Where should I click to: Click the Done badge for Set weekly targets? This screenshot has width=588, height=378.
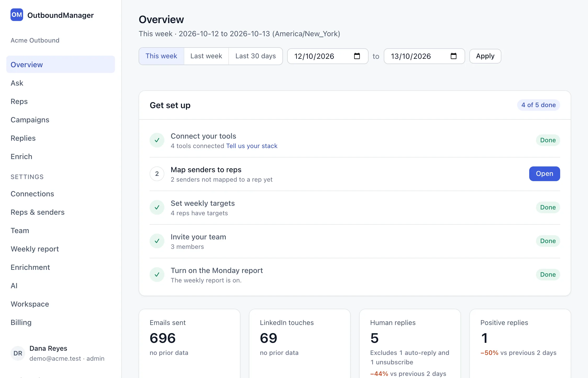point(548,207)
